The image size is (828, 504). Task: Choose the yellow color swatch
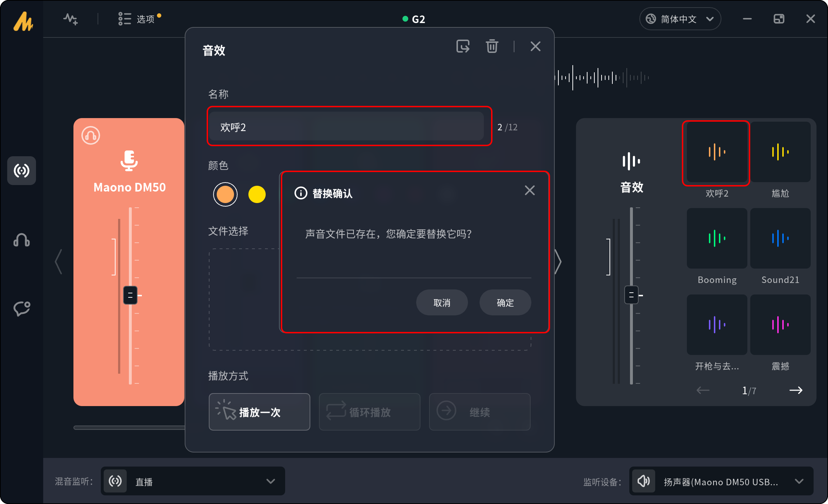click(257, 194)
